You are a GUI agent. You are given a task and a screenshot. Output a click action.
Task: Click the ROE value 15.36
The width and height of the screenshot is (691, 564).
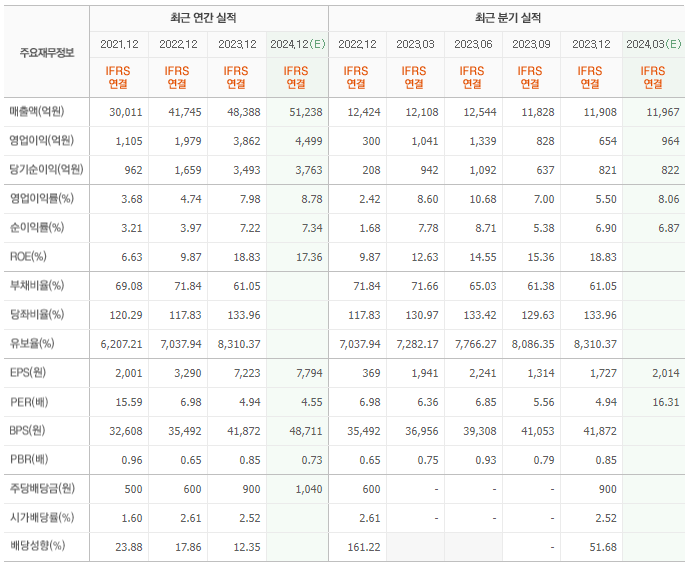(x=541, y=257)
